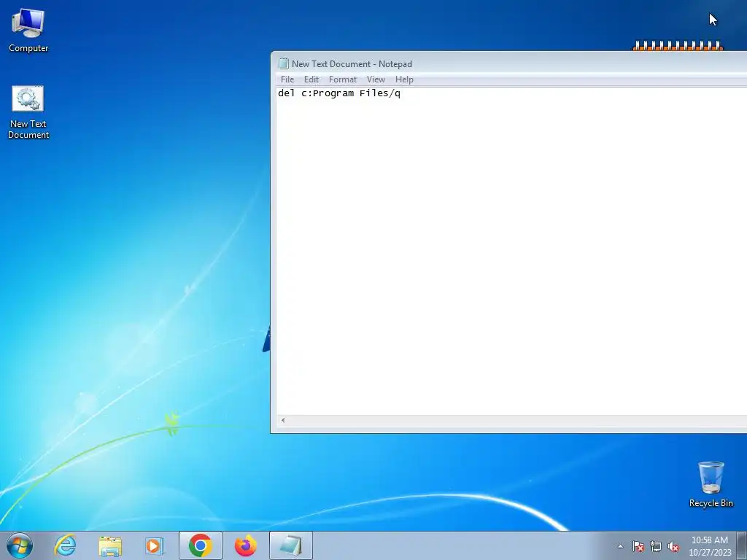Open the File menu in Notepad
Screen dimensions: 747x560
pyautogui.click(x=287, y=79)
